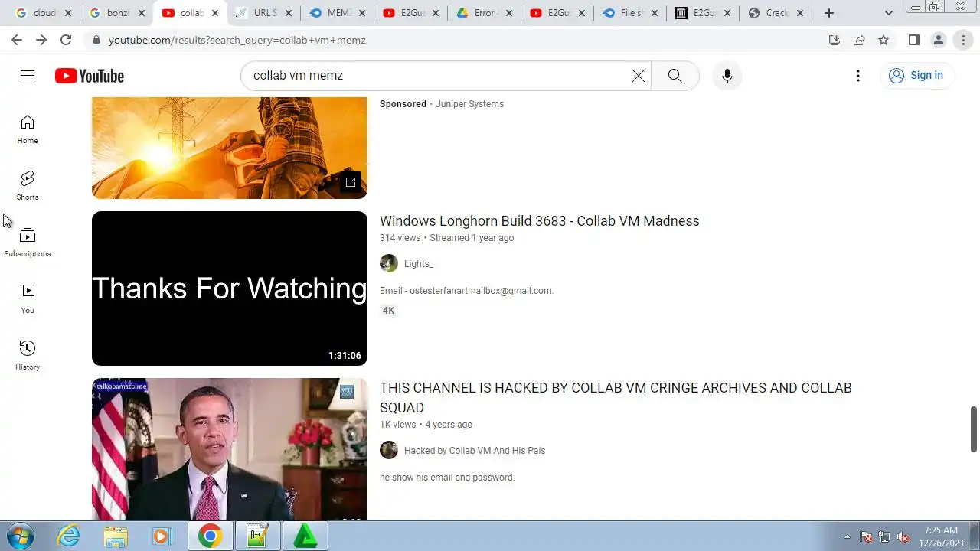
Task: Close the 'MEMZ' tab
Action: click(361, 13)
